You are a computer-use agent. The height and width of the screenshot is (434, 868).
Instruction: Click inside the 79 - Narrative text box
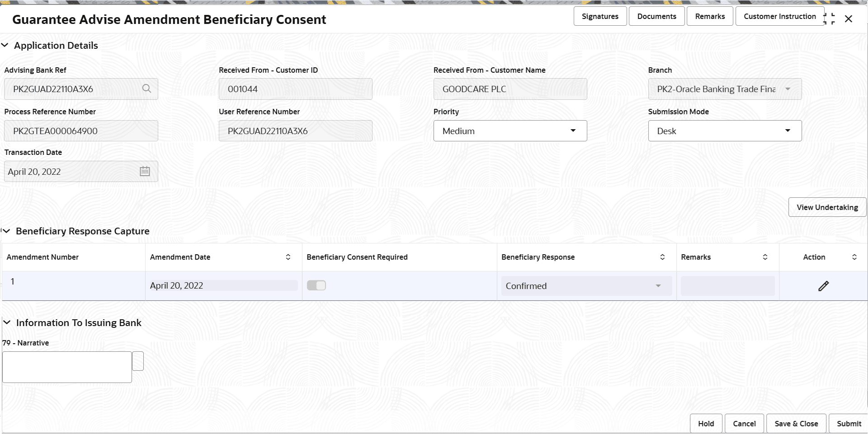66,367
